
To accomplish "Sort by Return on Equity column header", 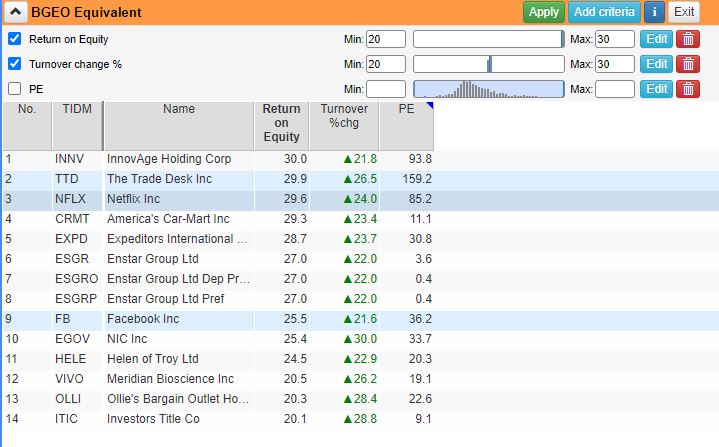I will (x=282, y=126).
